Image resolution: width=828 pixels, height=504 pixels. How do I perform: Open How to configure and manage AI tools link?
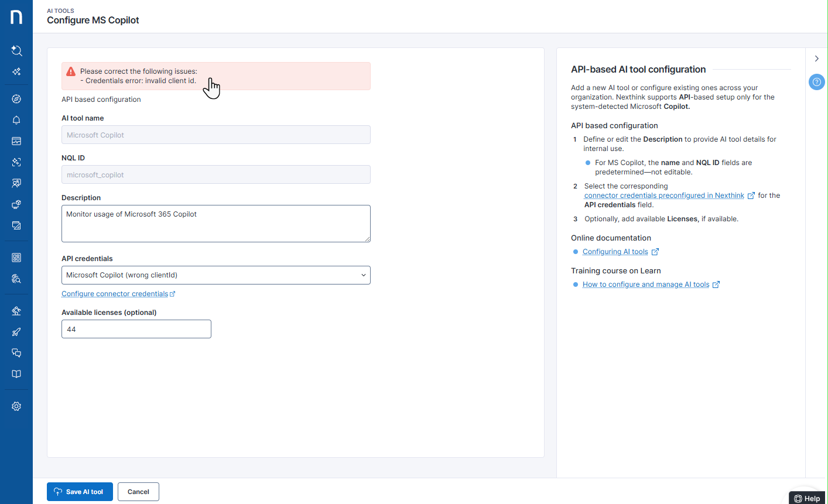tap(645, 284)
